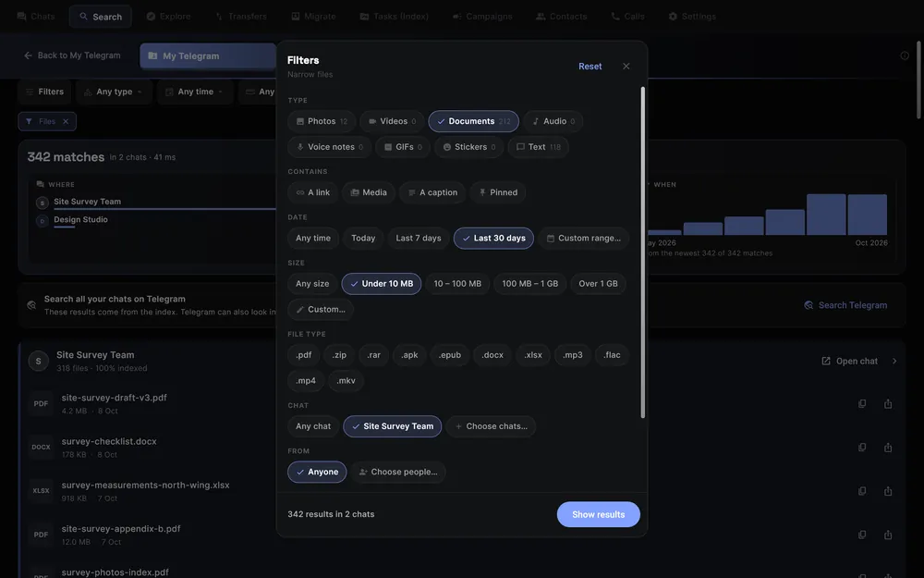Open the Migrate tab
This screenshot has width=924, height=578.
[x=313, y=17]
